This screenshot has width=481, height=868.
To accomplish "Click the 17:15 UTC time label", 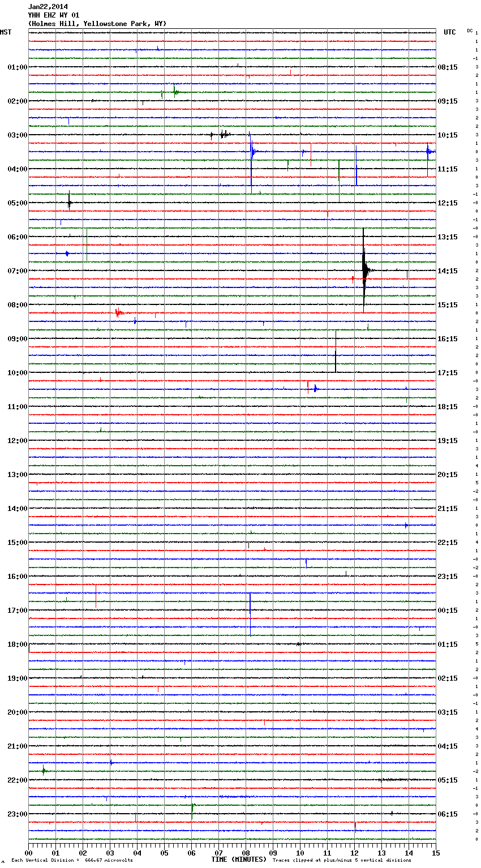I will coord(448,373).
